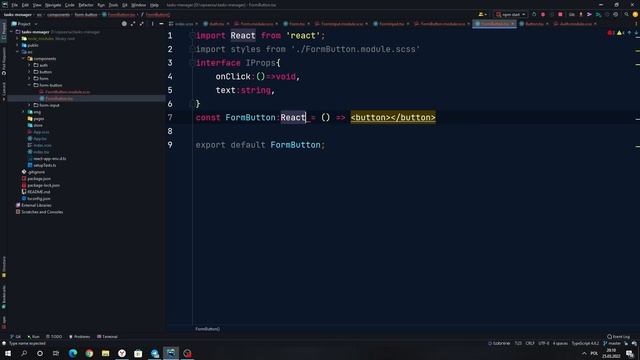This screenshot has height=360, width=640.
Task: Select package.json in project tree
Action: pos(39,178)
